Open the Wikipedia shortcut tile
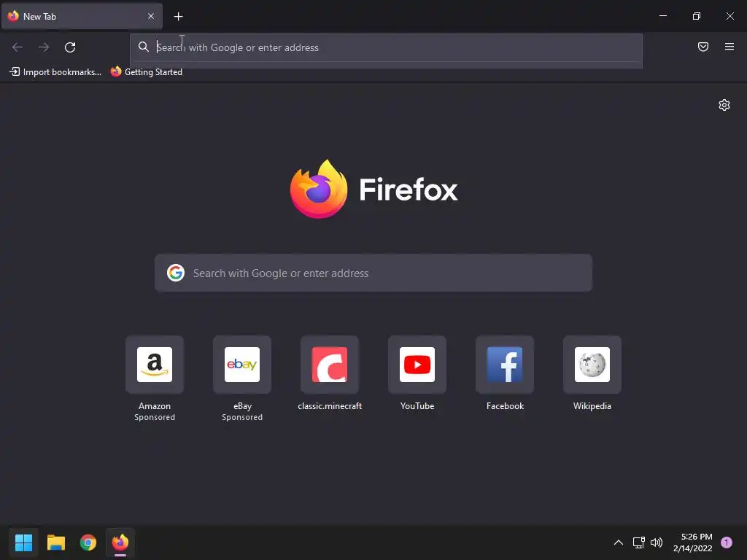The image size is (747, 560). tap(592, 365)
